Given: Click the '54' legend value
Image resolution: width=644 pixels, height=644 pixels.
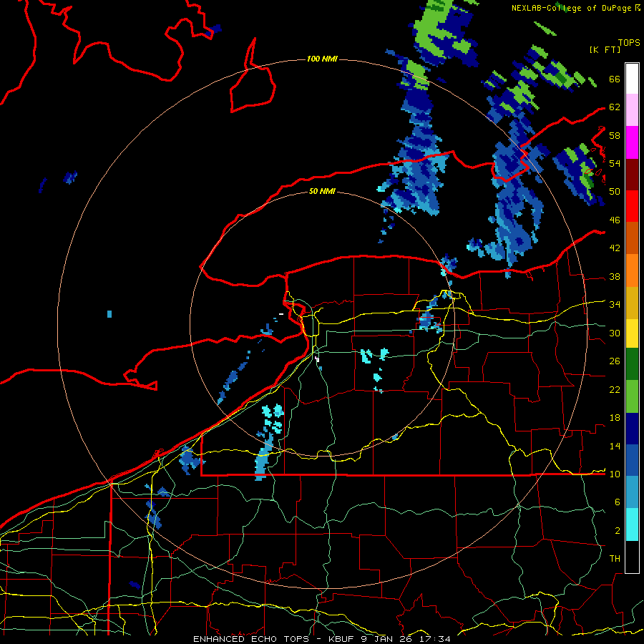Looking at the screenshot, I should pyautogui.click(x=615, y=163).
